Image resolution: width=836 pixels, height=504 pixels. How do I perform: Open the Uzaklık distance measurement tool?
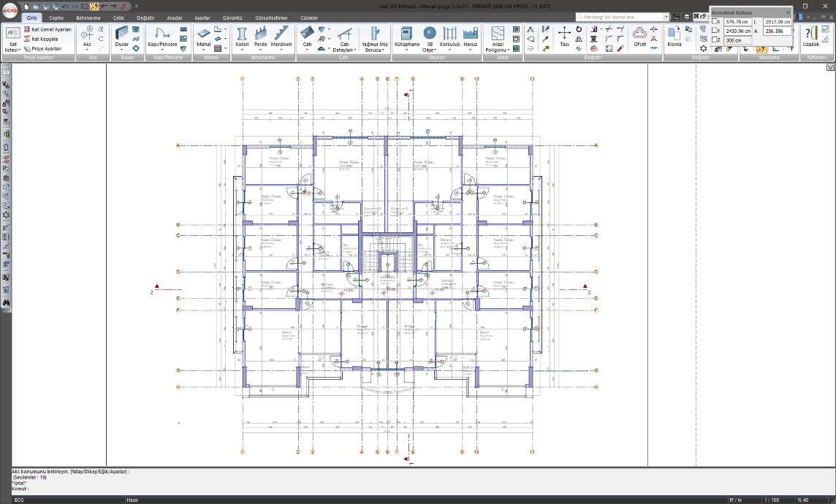coord(811,36)
